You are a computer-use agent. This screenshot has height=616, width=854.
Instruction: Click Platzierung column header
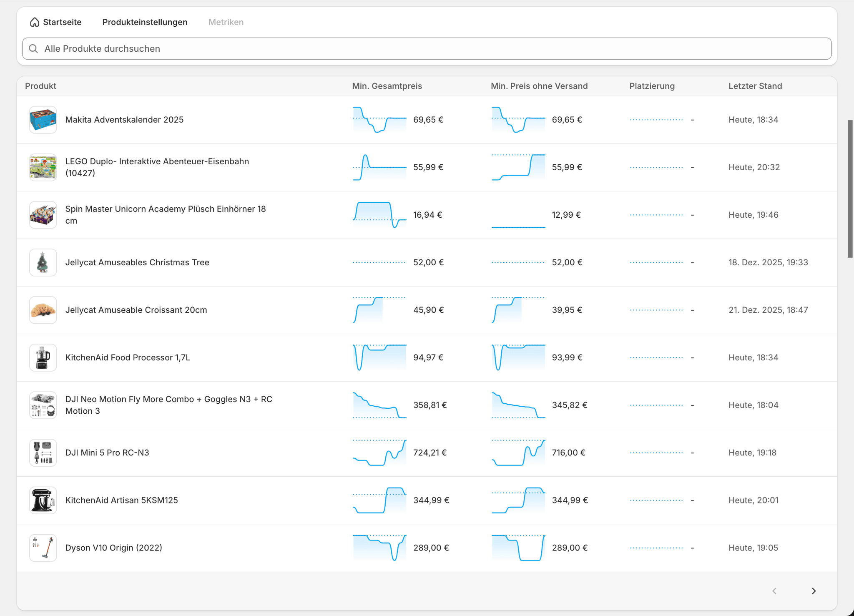click(x=652, y=86)
